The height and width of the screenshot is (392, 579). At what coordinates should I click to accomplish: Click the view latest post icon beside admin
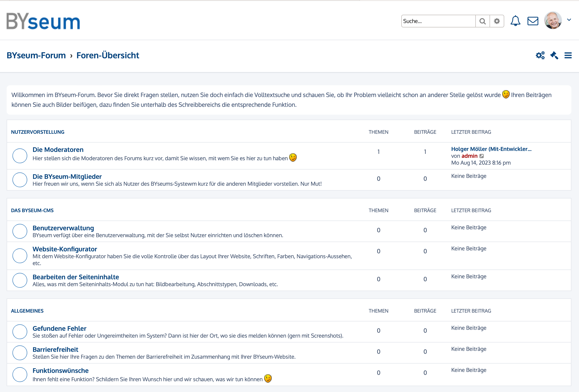click(482, 156)
